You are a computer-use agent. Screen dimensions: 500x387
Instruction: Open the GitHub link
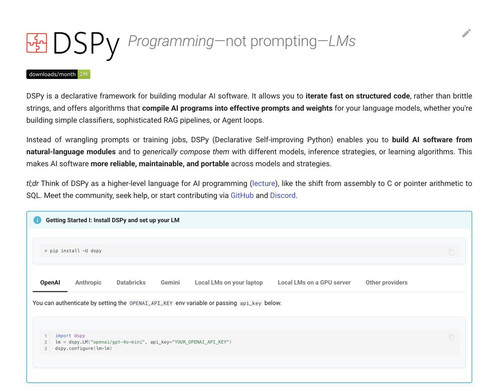242,195
